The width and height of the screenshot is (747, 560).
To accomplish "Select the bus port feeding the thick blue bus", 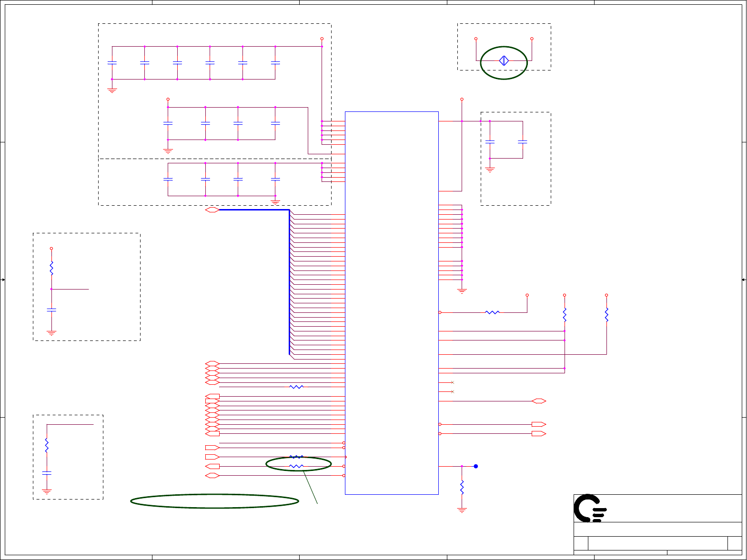I will pos(212,210).
